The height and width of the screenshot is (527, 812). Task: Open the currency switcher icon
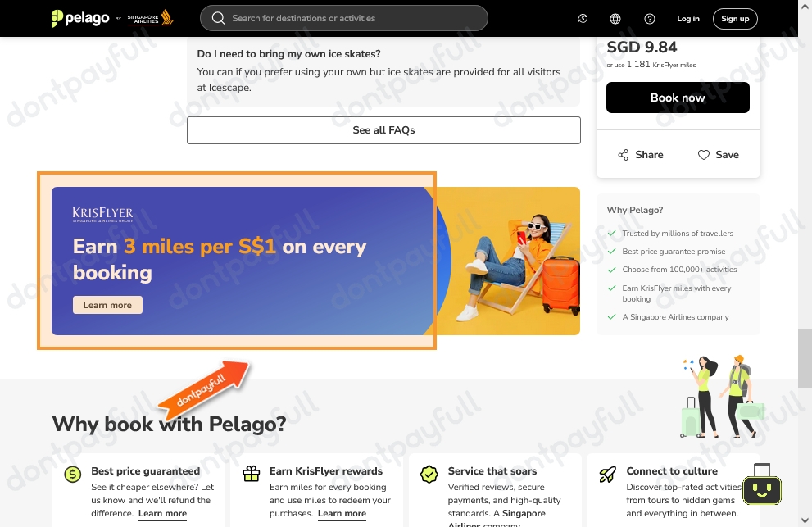tap(583, 19)
